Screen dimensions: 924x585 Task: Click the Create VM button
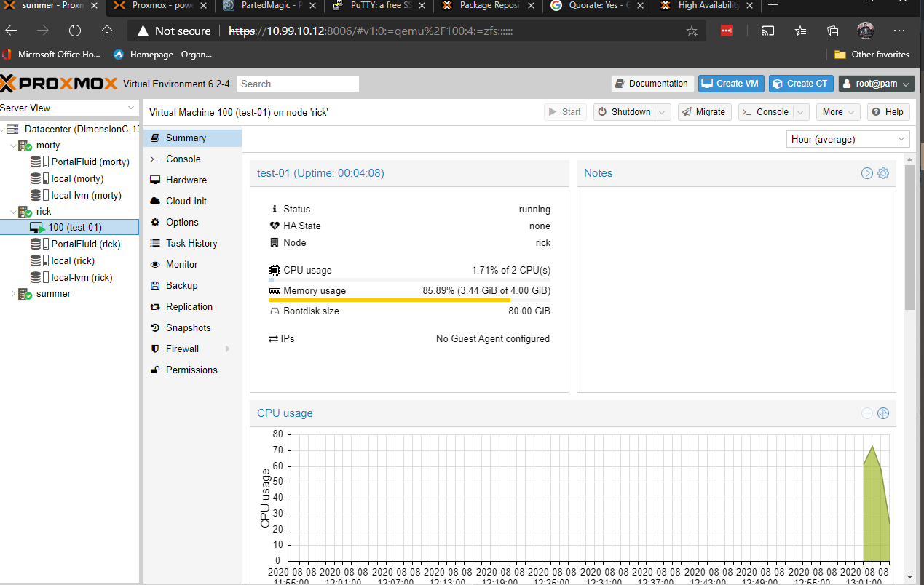coord(730,84)
